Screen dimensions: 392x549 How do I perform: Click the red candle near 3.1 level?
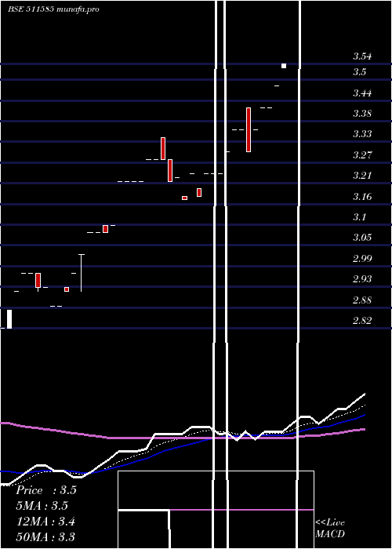(x=105, y=229)
